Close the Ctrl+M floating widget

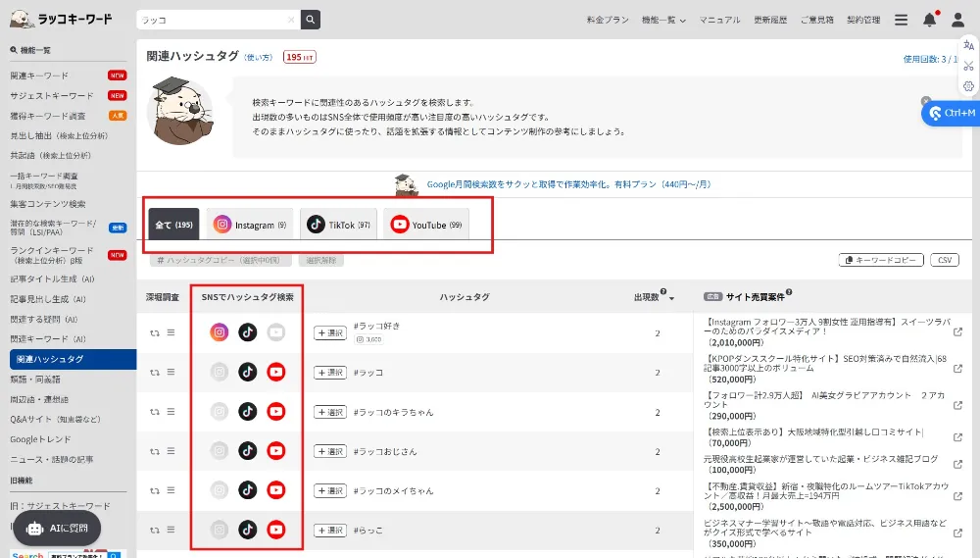926,101
